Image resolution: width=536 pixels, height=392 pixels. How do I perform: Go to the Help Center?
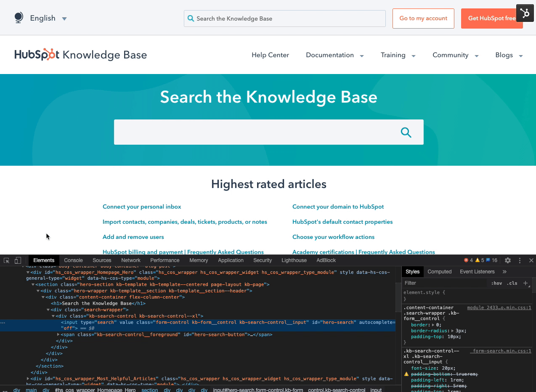[270, 55]
